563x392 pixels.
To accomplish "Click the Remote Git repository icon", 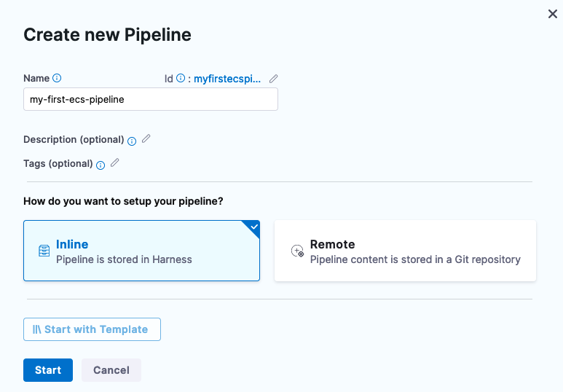I will tap(297, 251).
